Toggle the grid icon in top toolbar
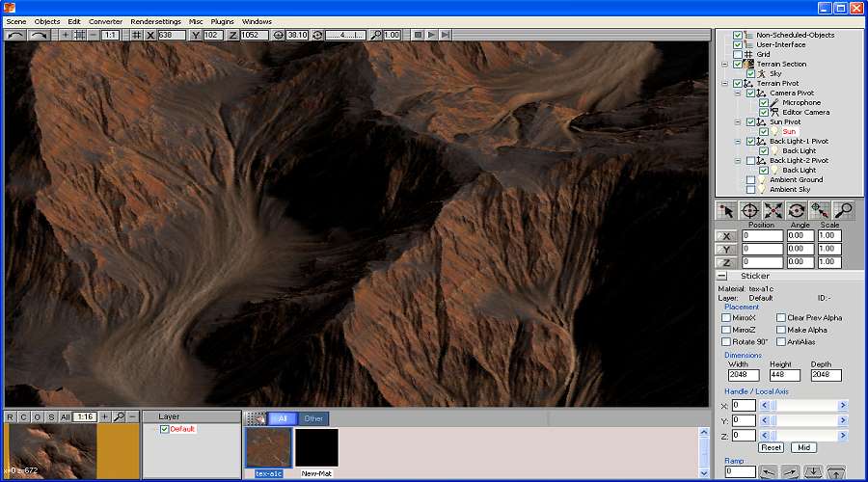The image size is (868, 482). point(136,35)
